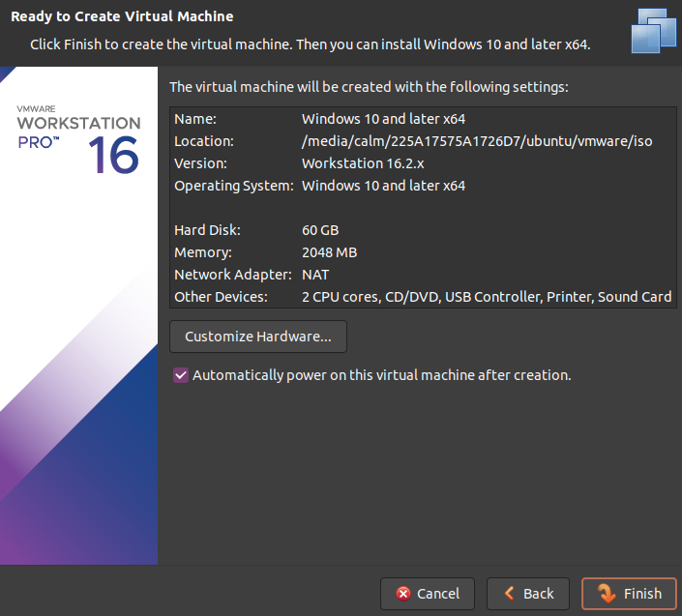Select the Hard Disk value 60 GB
Image resolution: width=682 pixels, height=616 pixels.
click(x=320, y=230)
